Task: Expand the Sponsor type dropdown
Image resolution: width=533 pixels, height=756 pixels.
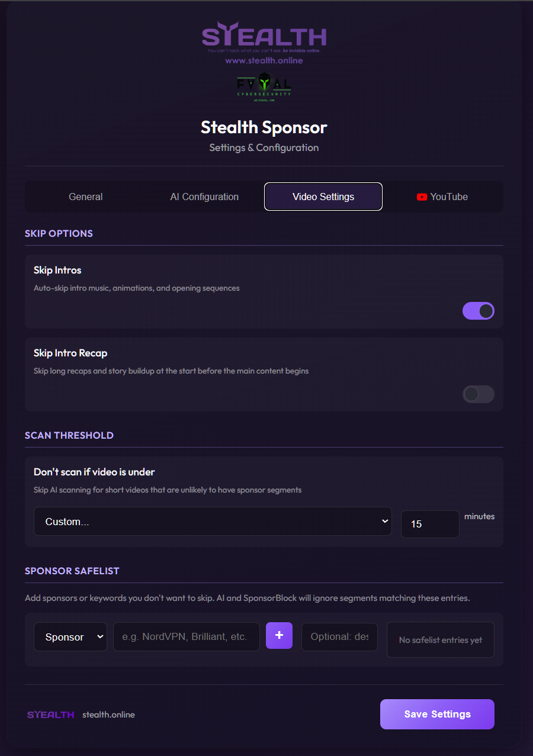Action: pyautogui.click(x=70, y=637)
